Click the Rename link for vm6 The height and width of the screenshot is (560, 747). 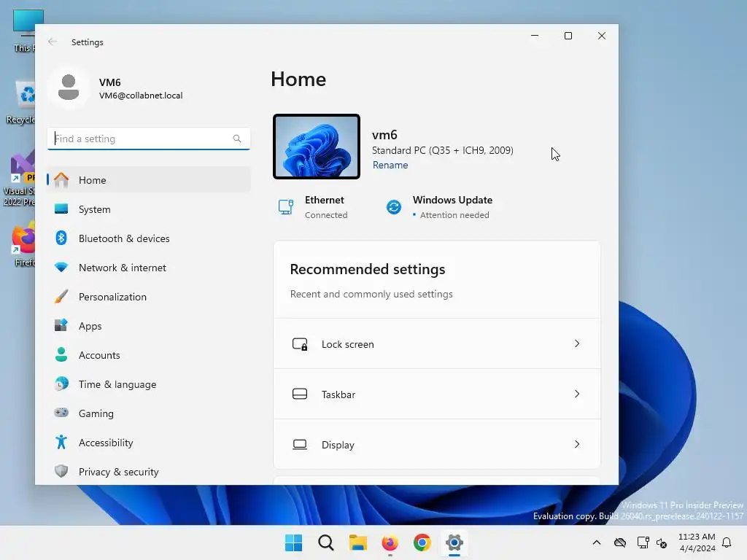(x=390, y=166)
